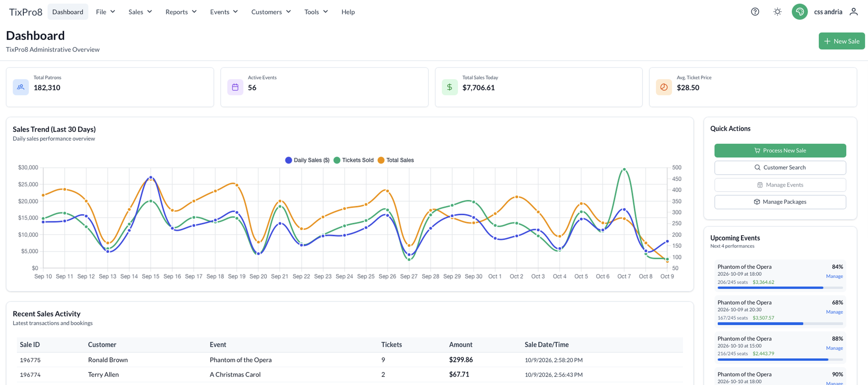The image size is (868, 385).
Task: Click the Customer column header
Action: (x=102, y=345)
